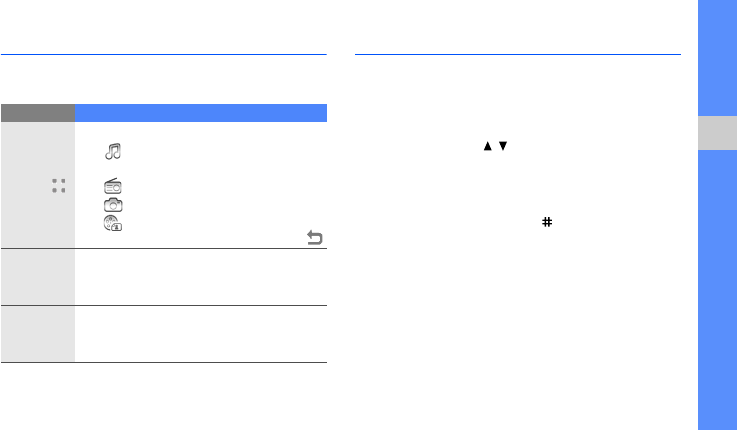This screenshot has width=737, height=430.
Task: Click the music note icon
Action: 113,151
